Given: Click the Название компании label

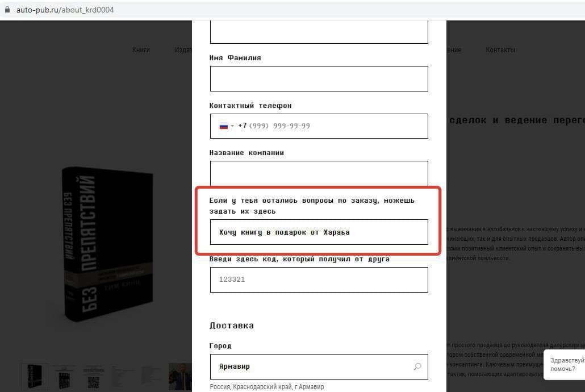Looking at the screenshot, I should tap(246, 153).
